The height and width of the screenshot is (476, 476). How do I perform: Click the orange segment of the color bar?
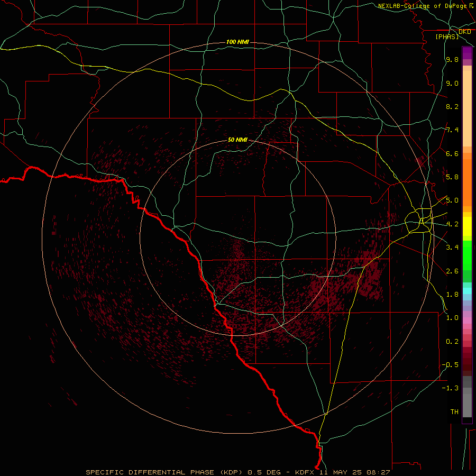pos(467,183)
